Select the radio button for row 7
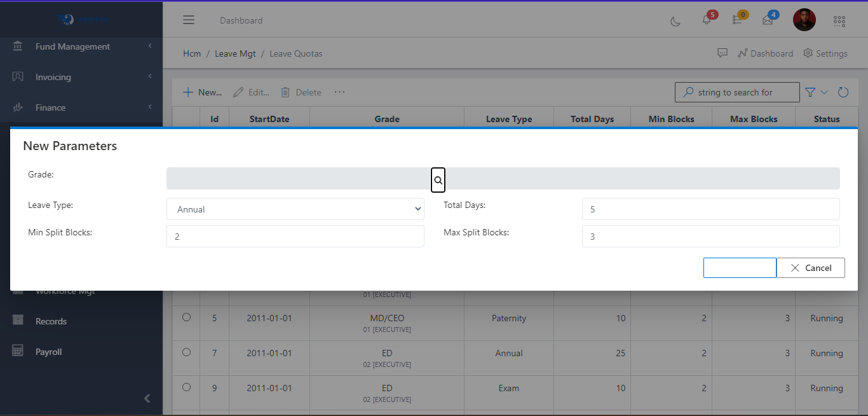 [186, 352]
